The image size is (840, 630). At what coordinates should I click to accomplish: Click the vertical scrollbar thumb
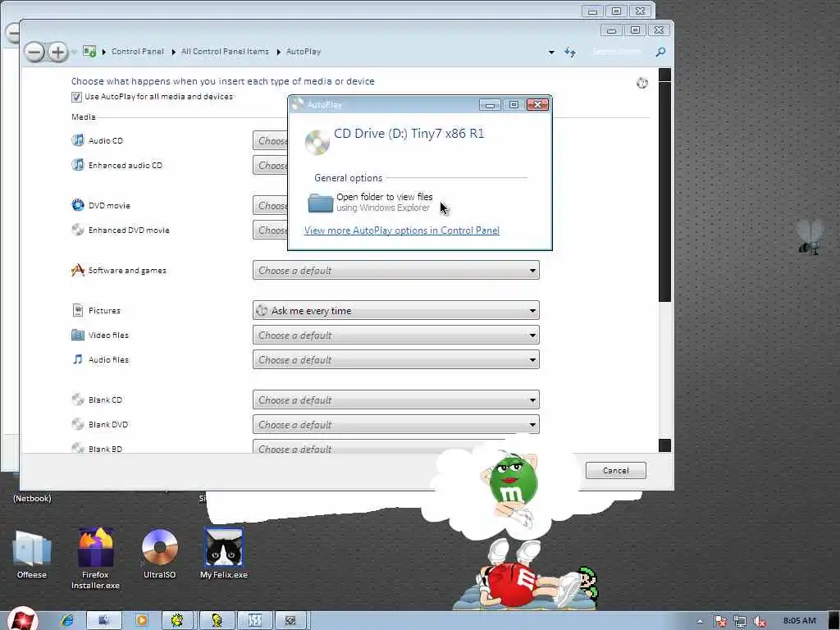(664, 192)
